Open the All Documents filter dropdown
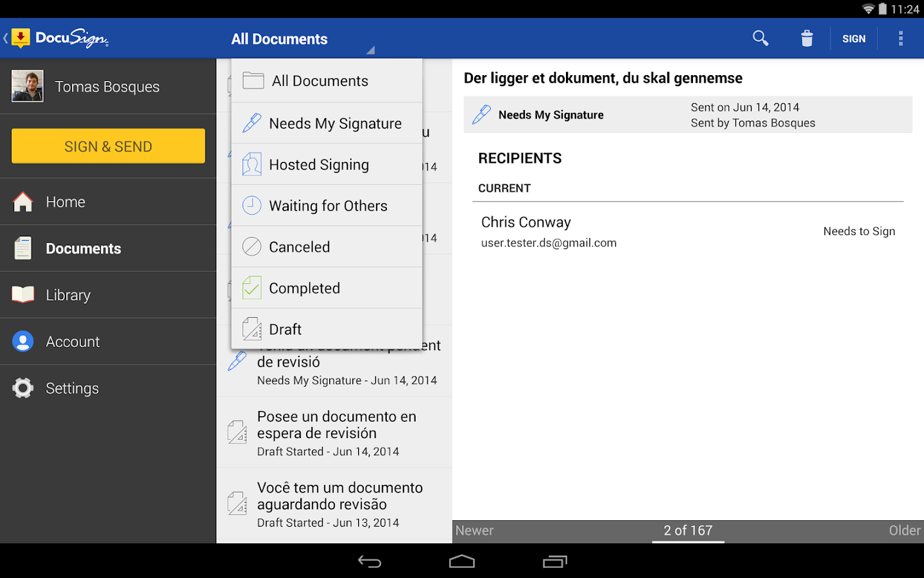Image resolution: width=924 pixels, height=578 pixels. 280,39
